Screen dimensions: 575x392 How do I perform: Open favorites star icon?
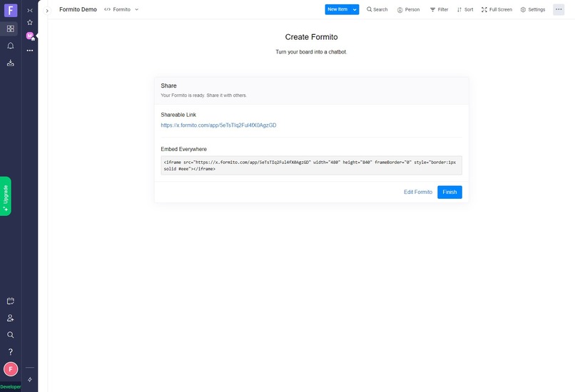(x=30, y=22)
